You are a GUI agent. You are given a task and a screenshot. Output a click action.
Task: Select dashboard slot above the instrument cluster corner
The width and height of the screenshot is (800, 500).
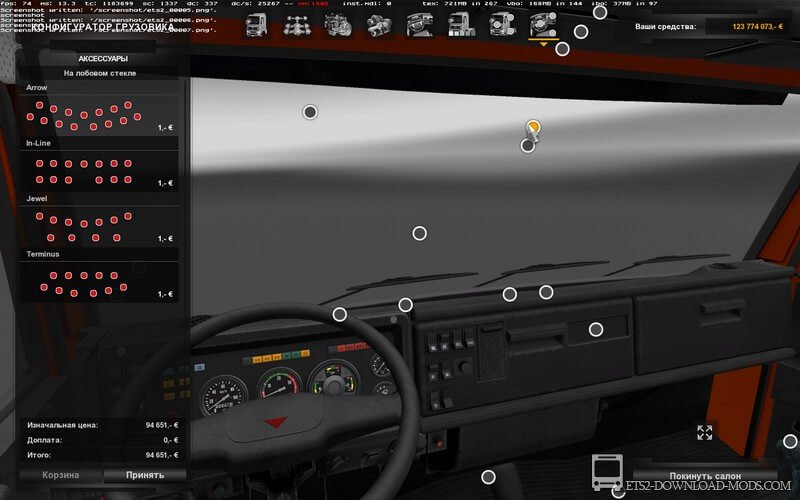coord(406,305)
